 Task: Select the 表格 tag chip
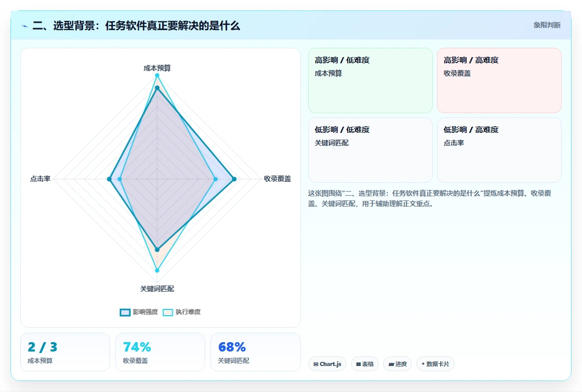click(x=364, y=364)
